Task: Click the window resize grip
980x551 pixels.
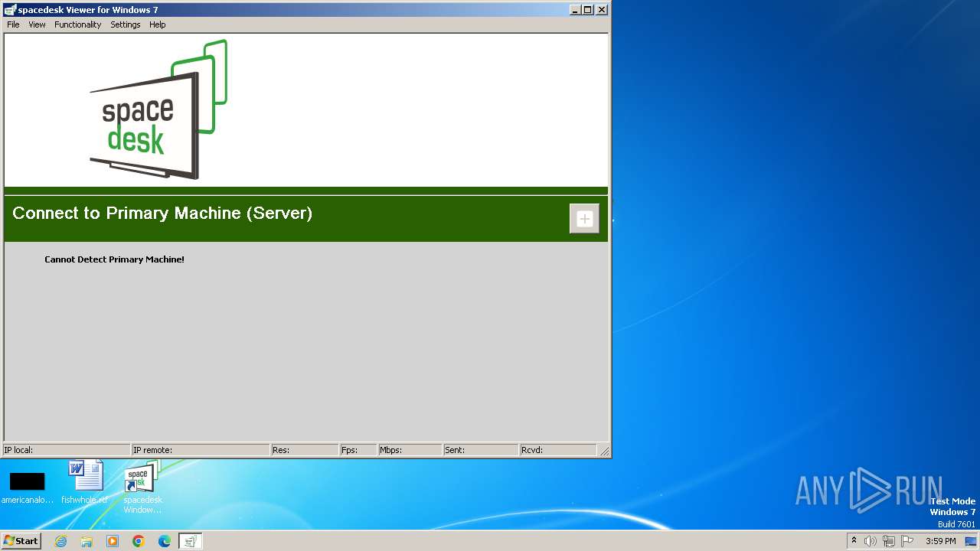Action: pos(604,451)
